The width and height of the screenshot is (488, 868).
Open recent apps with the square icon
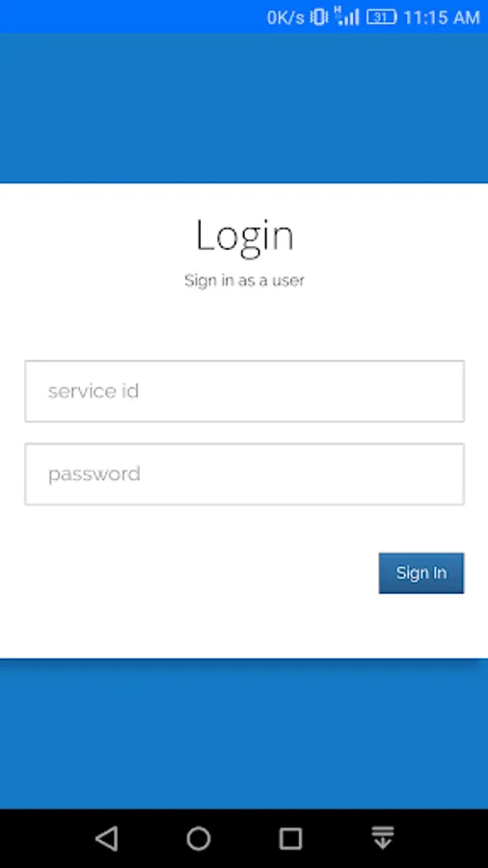[x=290, y=838]
